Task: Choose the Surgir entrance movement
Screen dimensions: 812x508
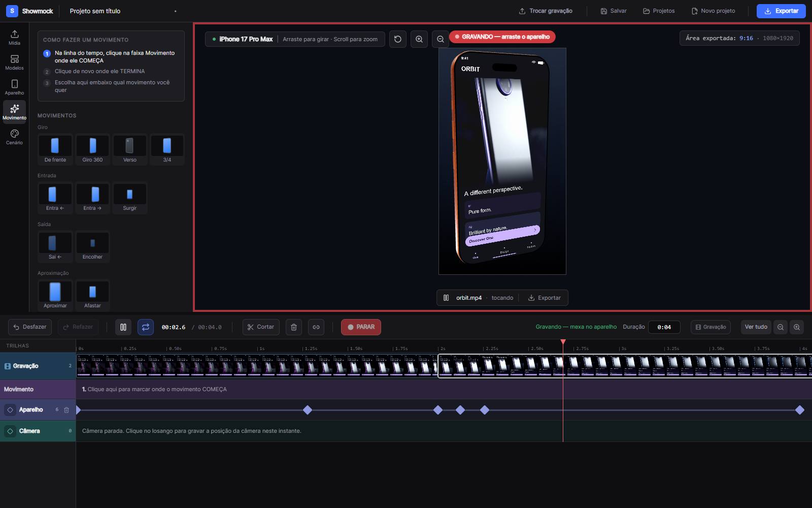Action: pos(130,198)
